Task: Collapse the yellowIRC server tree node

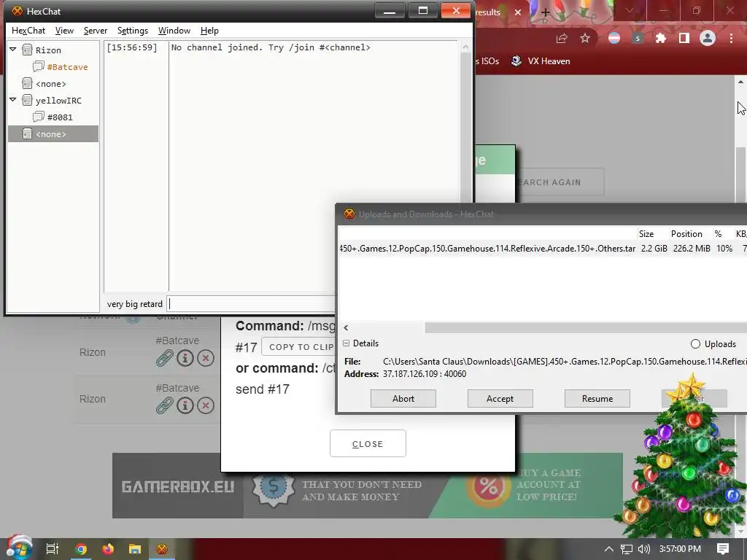Action: tap(13, 100)
